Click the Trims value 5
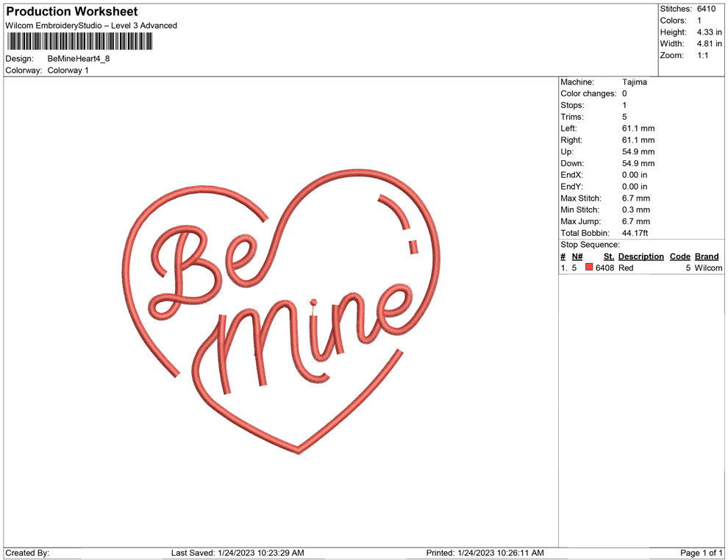This screenshot has height=560, width=728. [x=624, y=116]
